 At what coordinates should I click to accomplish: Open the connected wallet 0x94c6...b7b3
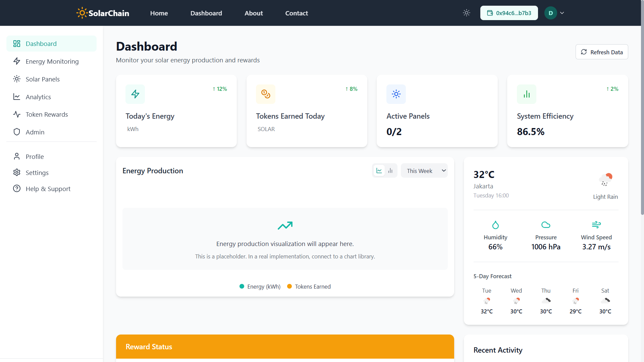[513, 13]
